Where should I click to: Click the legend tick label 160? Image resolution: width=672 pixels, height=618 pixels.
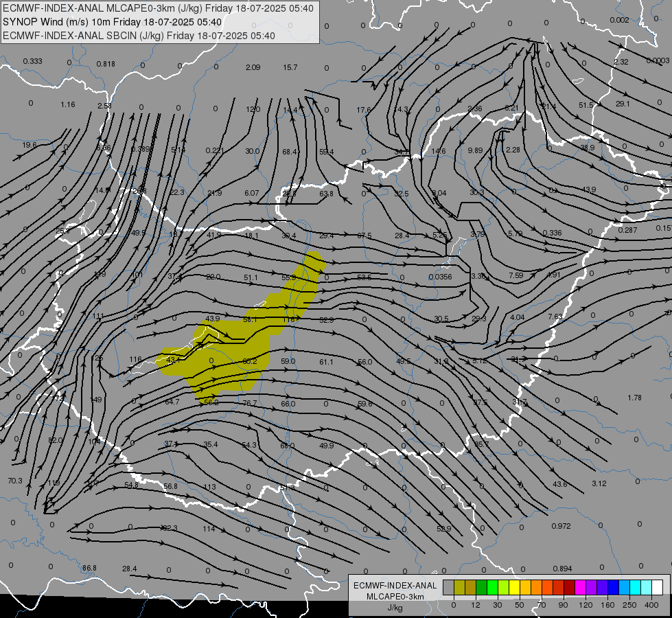tap(607, 605)
